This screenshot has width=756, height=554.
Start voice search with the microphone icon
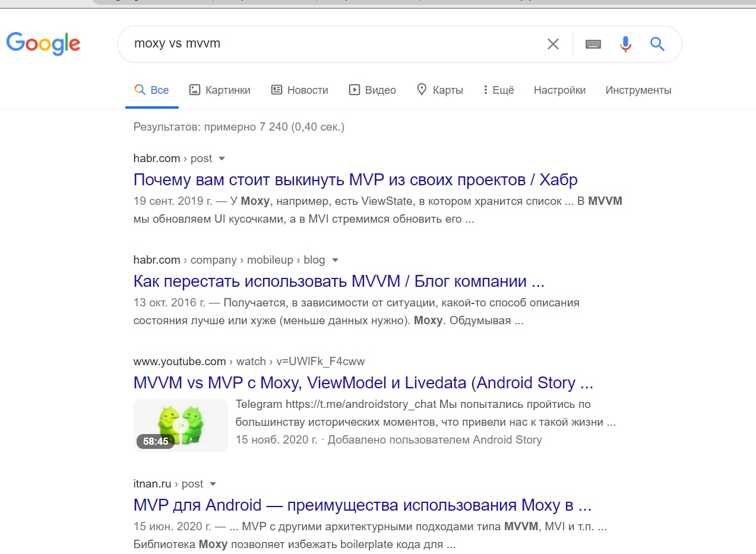(x=625, y=44)
